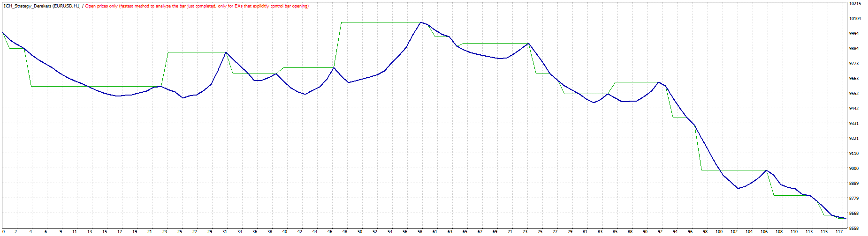868x236 pixels.
Task: Click the 8889 balance axis label
Action: pyautogui.click(x=854, y=184)
